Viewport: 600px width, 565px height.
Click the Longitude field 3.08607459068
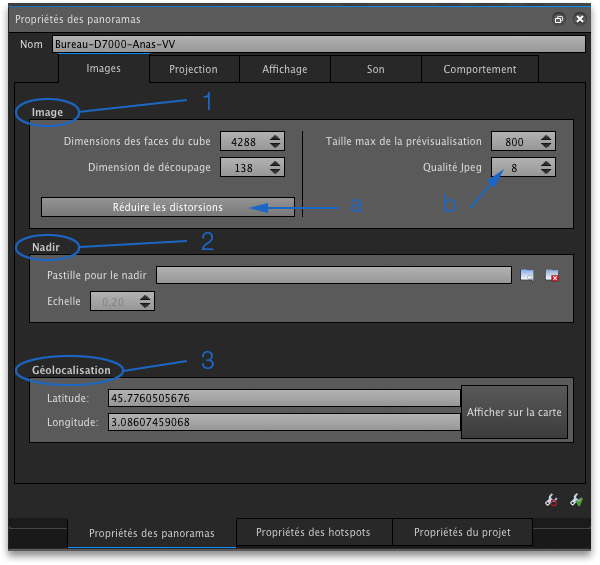pyautogui.click(x=284, y=422)
